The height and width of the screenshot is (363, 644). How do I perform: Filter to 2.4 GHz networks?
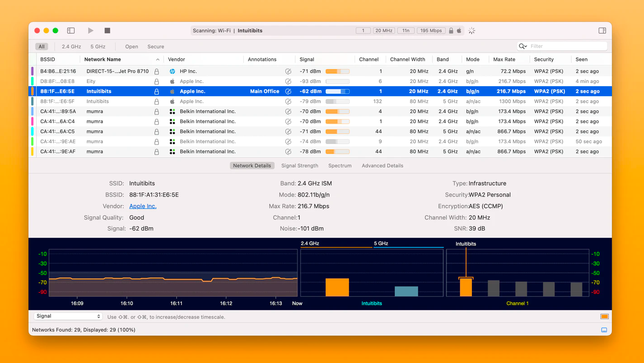click(x=71, y=47)
